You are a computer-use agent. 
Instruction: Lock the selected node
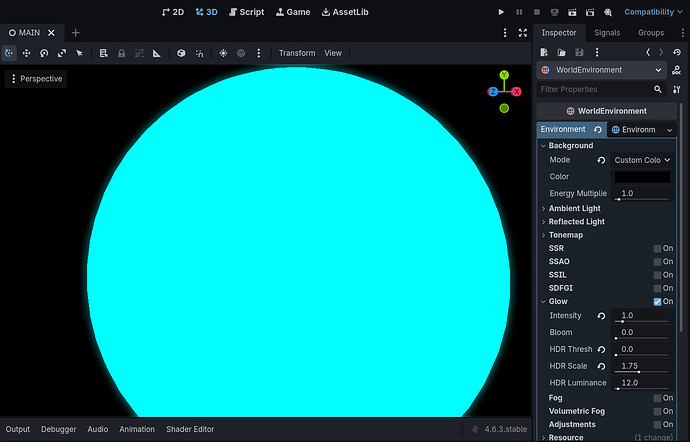[121, 53]
